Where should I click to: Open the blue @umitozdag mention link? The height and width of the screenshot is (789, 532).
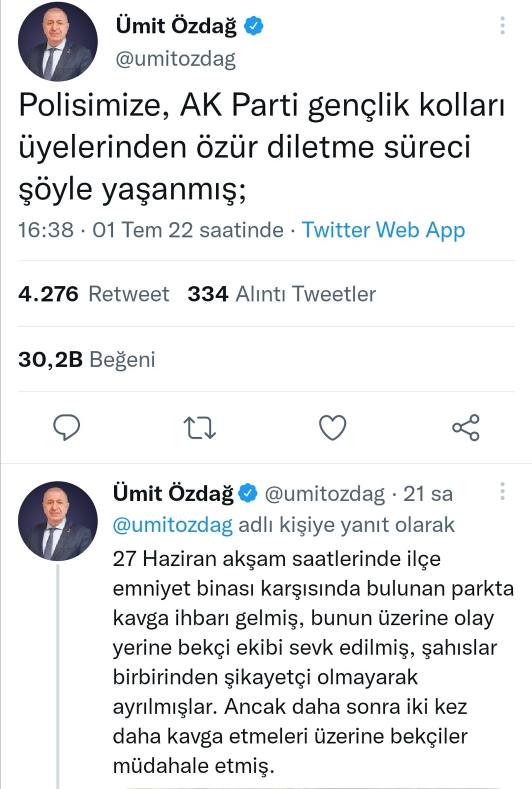pos(172,525)
